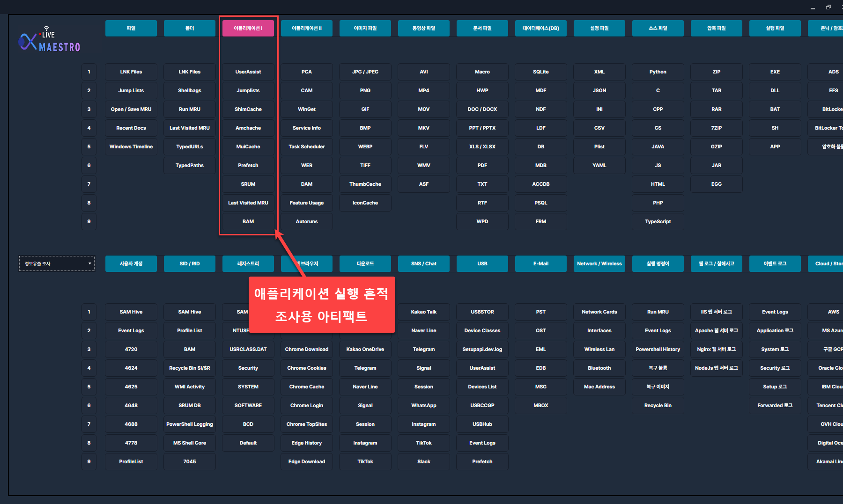This screenshot has height=504, width=843.
Task: Select the 어플리케이션 I category header
Action: click(x=248, y=28)
